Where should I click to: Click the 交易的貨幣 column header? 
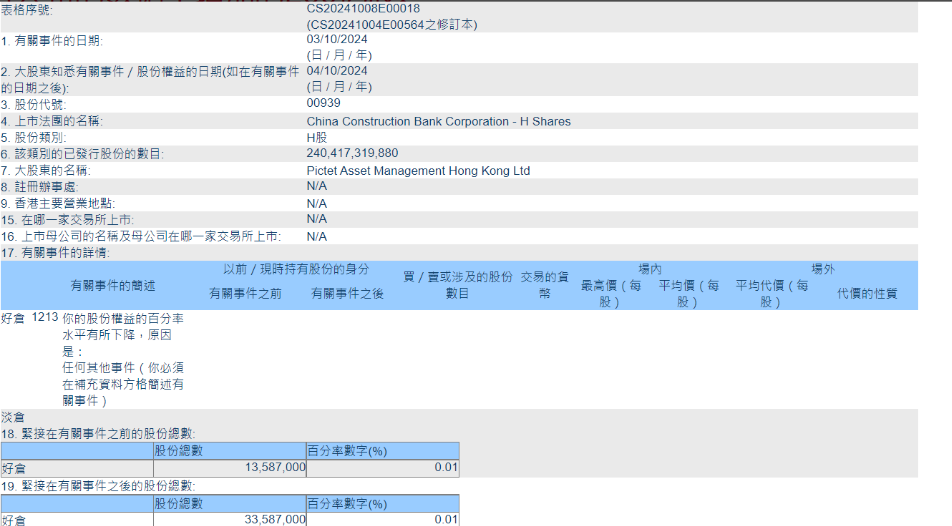(544, 285)
